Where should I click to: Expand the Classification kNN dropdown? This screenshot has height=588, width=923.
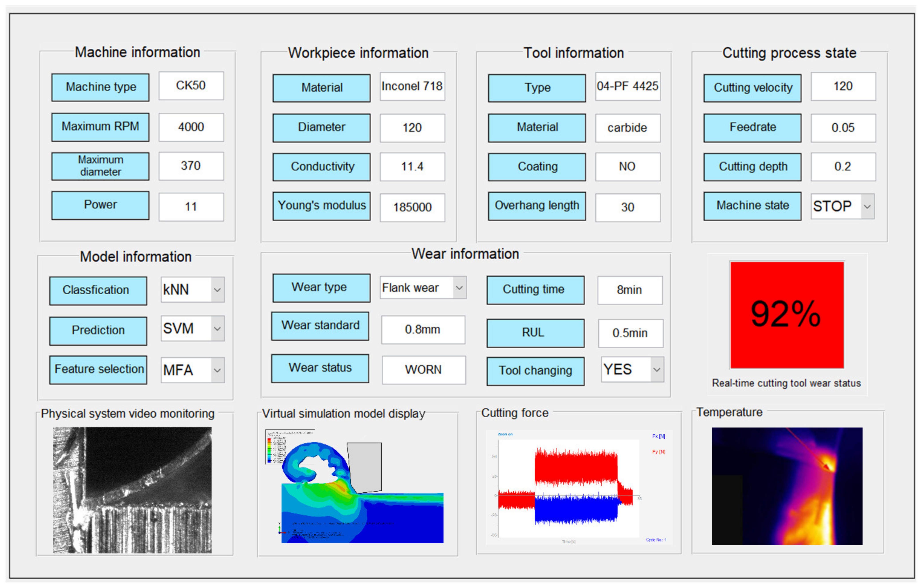(217, 290)
